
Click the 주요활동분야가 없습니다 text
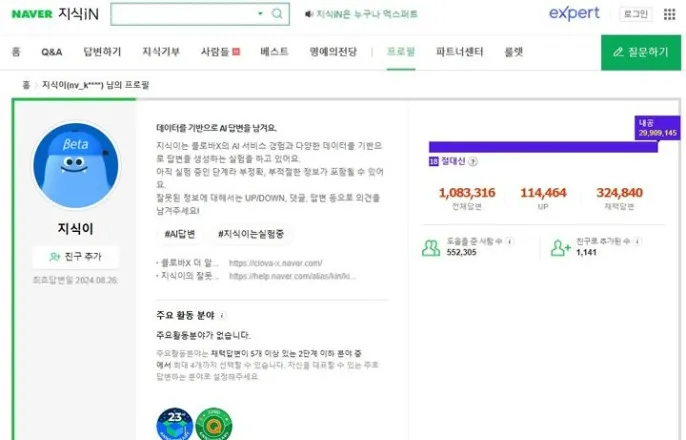pyautogui.click(x=203, y=335)
